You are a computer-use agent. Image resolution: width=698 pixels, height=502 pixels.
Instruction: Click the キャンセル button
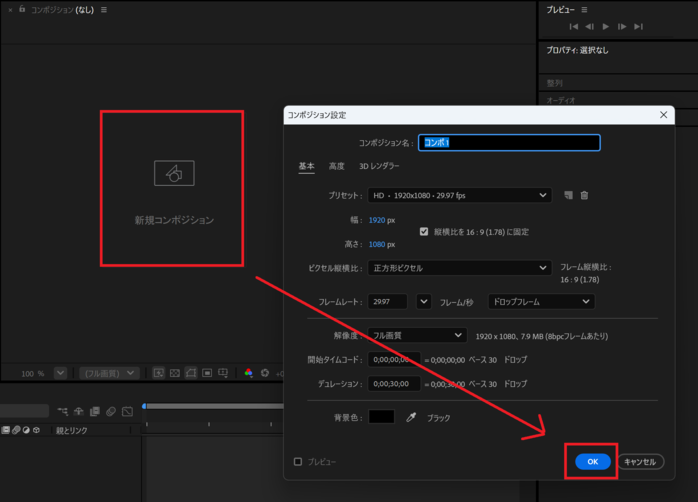(640, 461)
